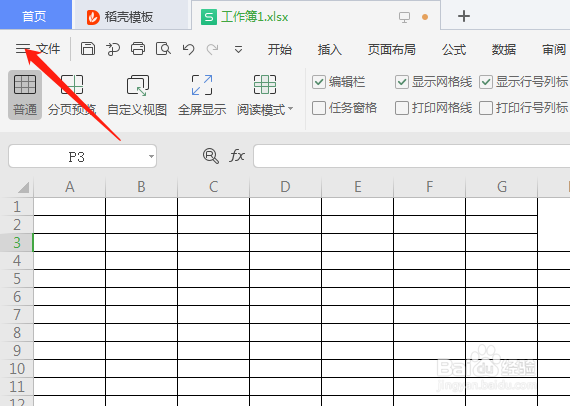Screen dimensions: 570x406
Task: Switch to the 插入 ribbon tab
Action: point(329,49)
